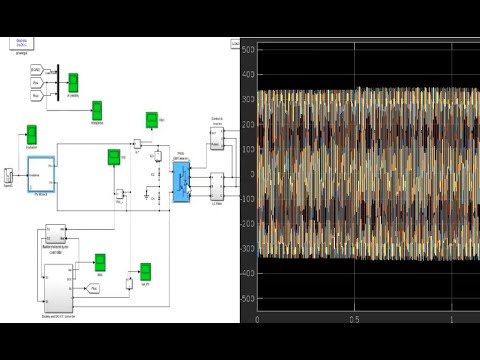The width and height of the screenshot is (480, 360).
Task: Open the LC Filter block
Action: [217, 187]
